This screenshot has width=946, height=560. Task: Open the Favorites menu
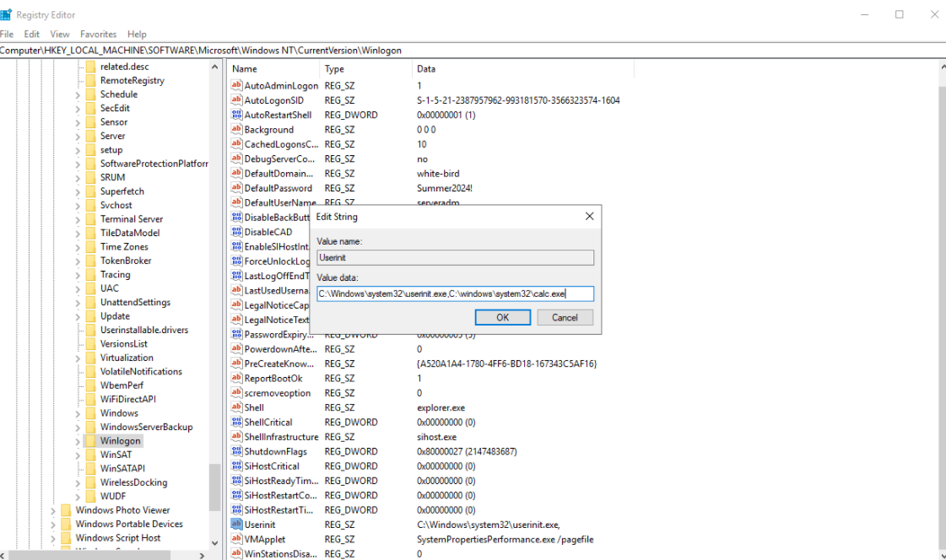point(99,35)
